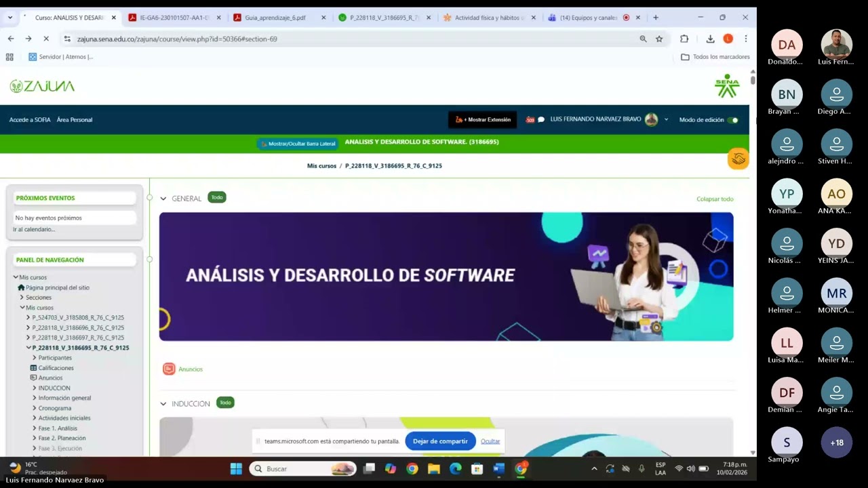Open Chrome profile L avatar
This screenshot has width=868, height=488.
coord(728,39)
